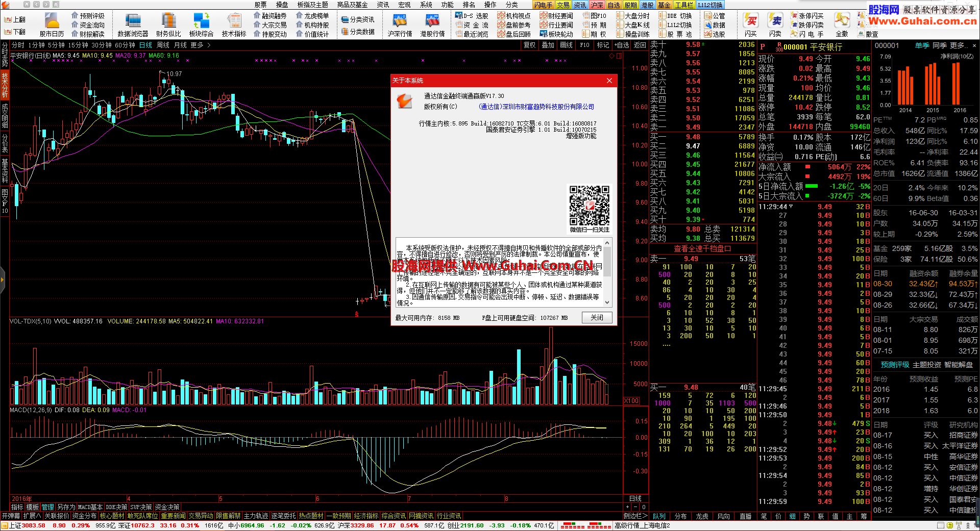Open 沪深行情 Shanghai-Shenzhen quotes
980x531 pixels.
click(400, 24)
